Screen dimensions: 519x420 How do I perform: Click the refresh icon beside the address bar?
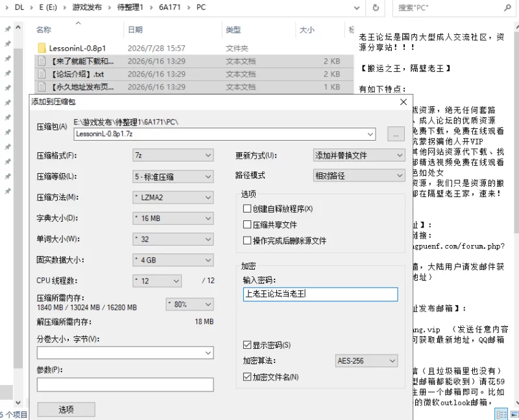[x=376, y=7]
